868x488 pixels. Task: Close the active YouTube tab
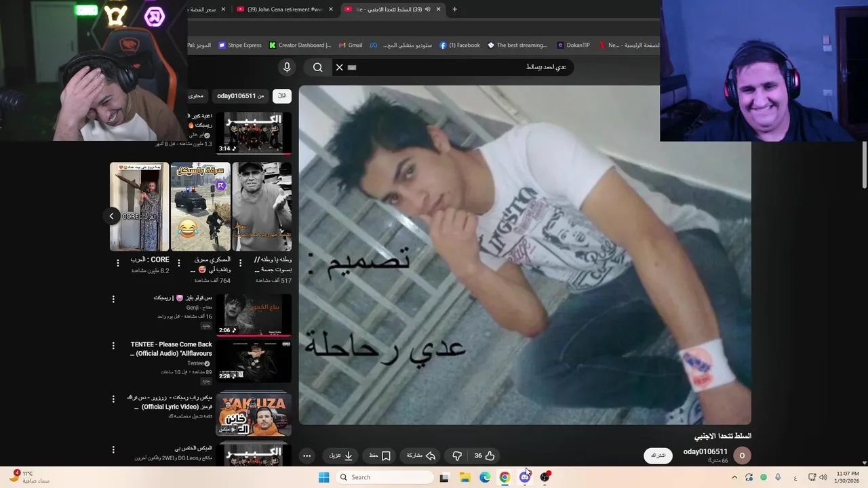pos(438,9)
